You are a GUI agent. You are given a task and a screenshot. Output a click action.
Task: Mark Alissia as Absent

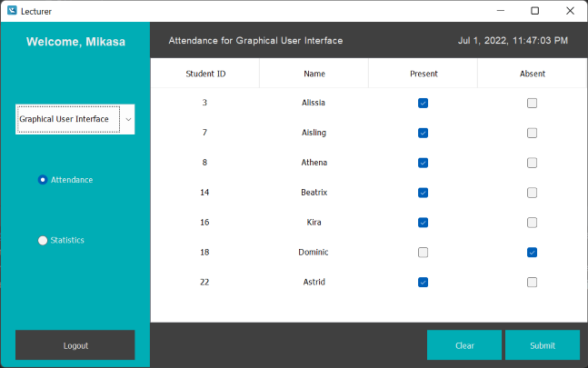(532, 103)
